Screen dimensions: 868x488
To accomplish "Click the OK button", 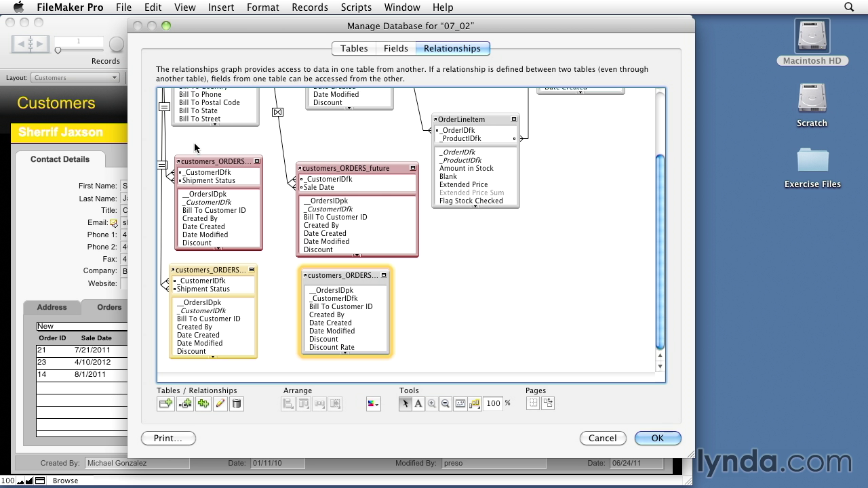I will click(x=657, y=439).
